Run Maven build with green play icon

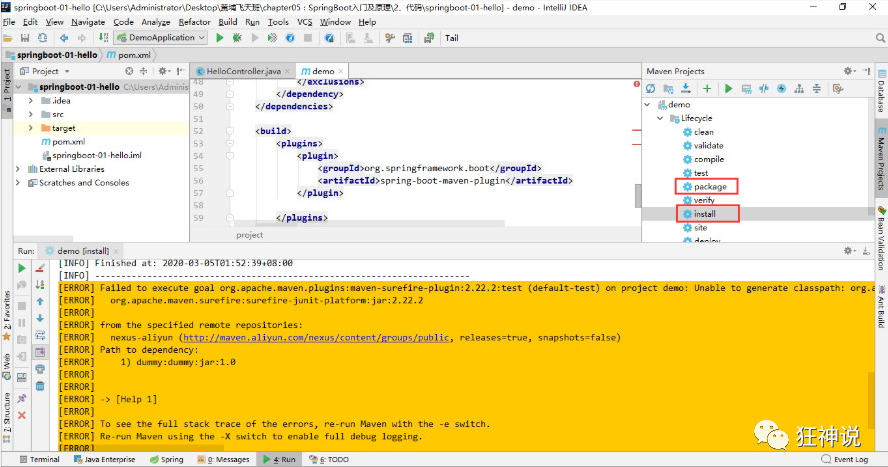tap(728, 89)
